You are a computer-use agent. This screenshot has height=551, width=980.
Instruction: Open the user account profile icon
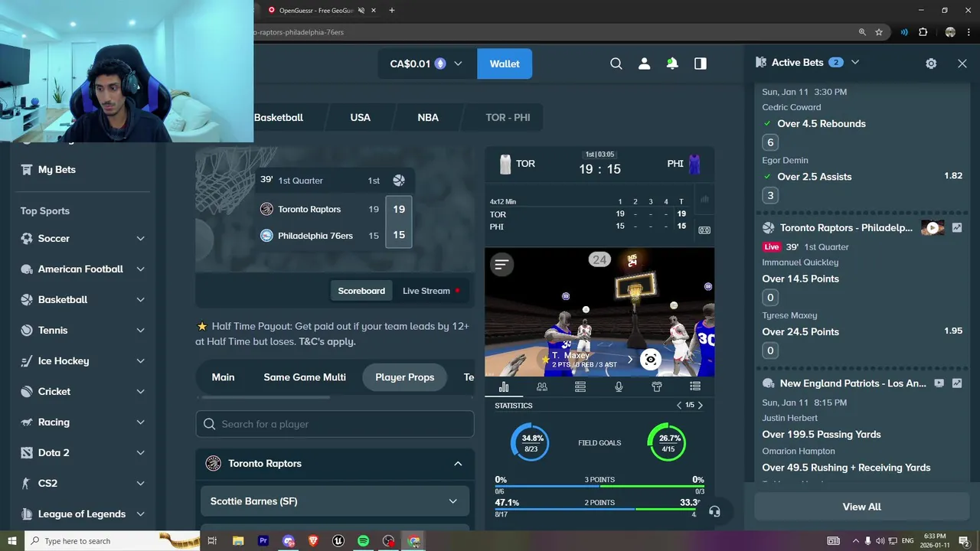[644, 64]
